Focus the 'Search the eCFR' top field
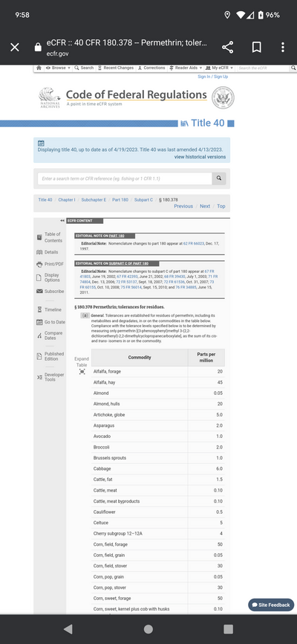This screenshot has width=297, height=644. [x=263, y=68]
